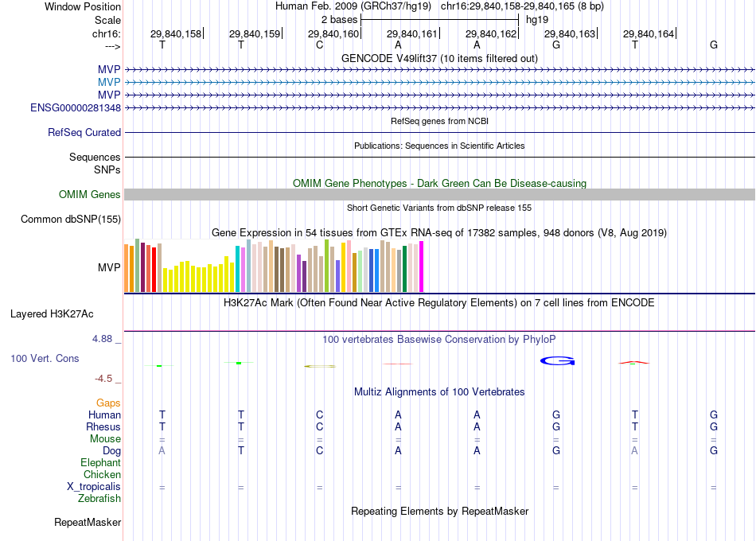Click the Mouse species label

point(105,439)
